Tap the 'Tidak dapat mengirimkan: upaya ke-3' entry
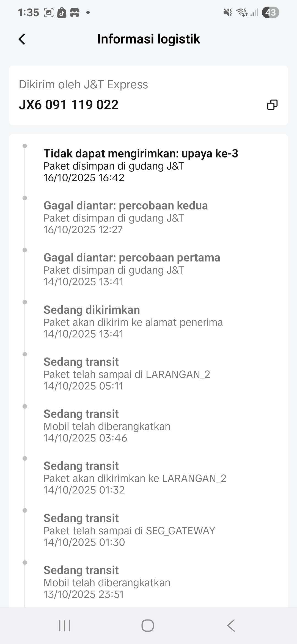297x644 pixels. point(141,154)
